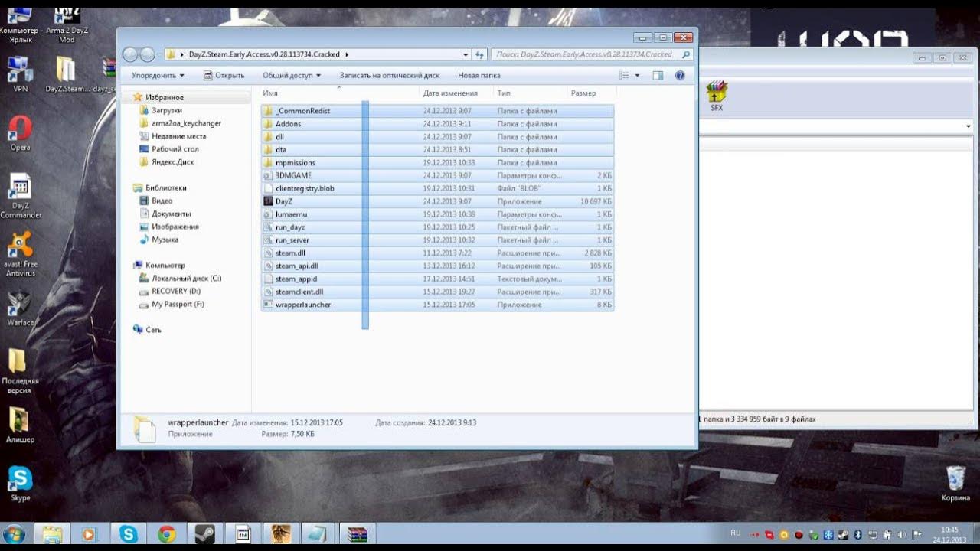Open media player taskbar icon
This screenshot has height=551, width=980.
coord(90,534)
